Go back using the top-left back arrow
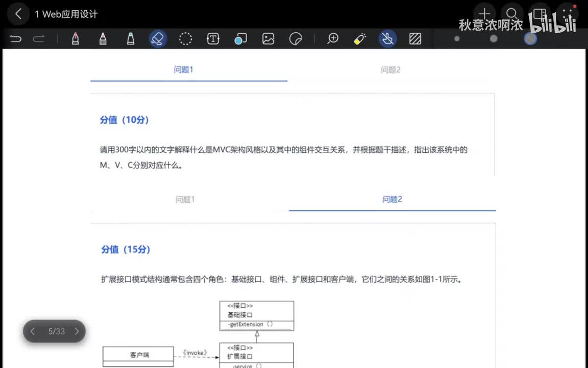Screen dimensions: 588x368 pyautogui.click(x=18, y=14)
